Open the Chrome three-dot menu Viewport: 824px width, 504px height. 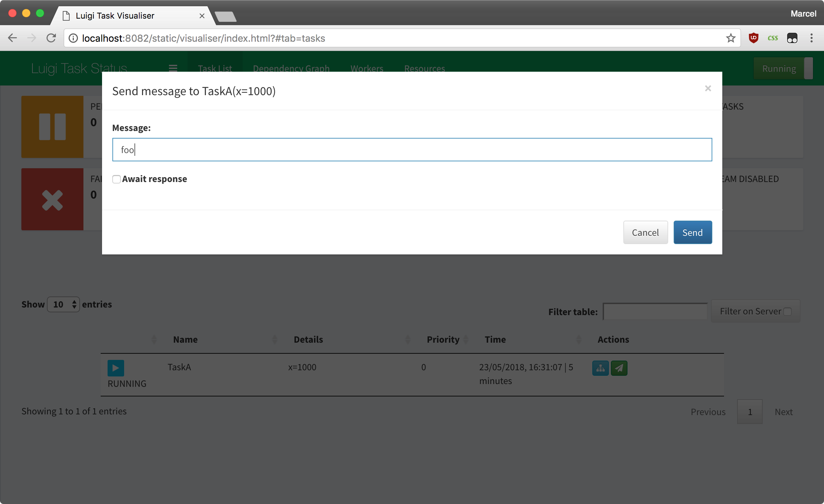[811, 38]
